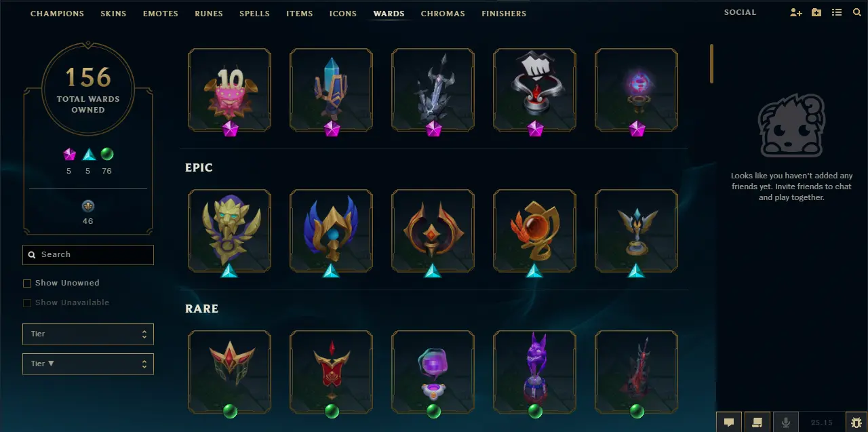Click the Social header label
Viewport: 868px width, 432px height.
click(x=740, y=13)
